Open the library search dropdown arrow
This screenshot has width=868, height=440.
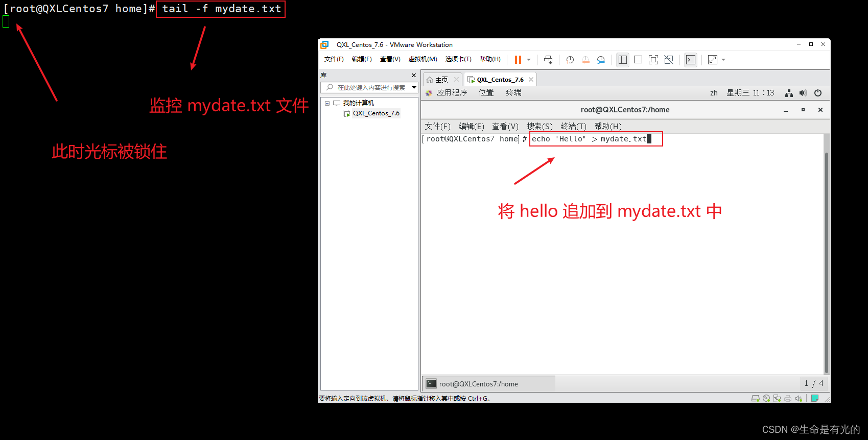click(414, 88)
